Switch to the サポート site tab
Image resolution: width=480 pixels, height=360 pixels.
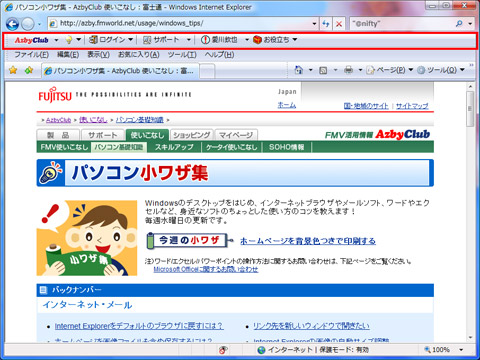103,135
